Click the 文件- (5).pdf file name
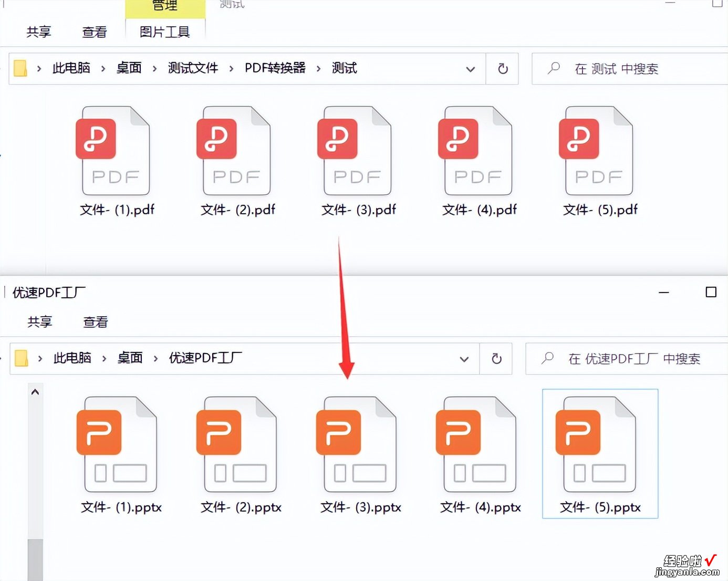 (x=600, y=210)
